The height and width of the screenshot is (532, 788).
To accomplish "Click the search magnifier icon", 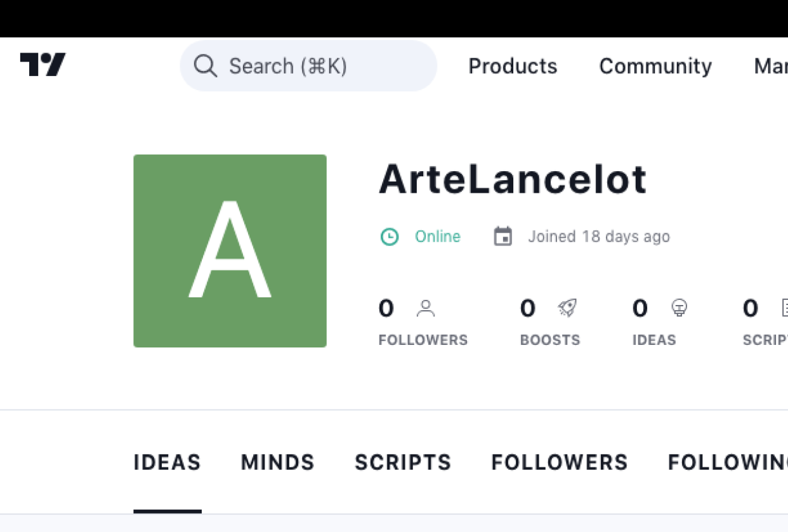I will 206,66.
